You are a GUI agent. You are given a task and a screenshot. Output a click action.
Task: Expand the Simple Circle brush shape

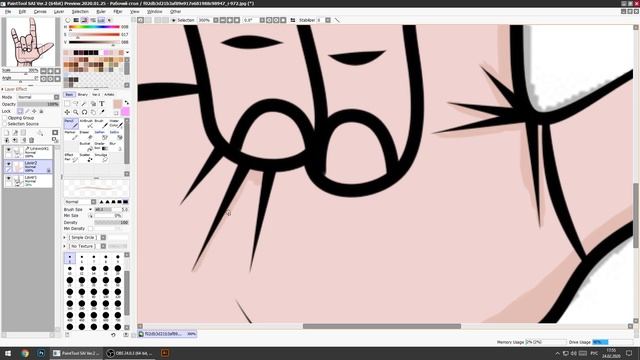coord(64,237)
